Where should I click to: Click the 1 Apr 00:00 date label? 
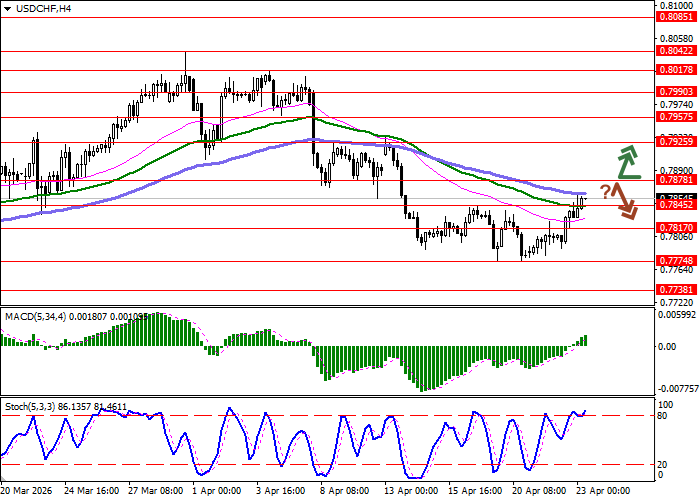217,491
